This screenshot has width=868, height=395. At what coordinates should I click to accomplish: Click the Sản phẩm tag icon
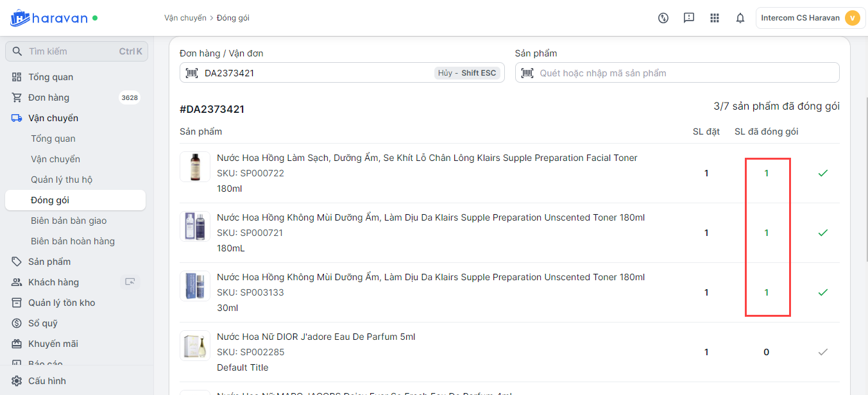17,262
